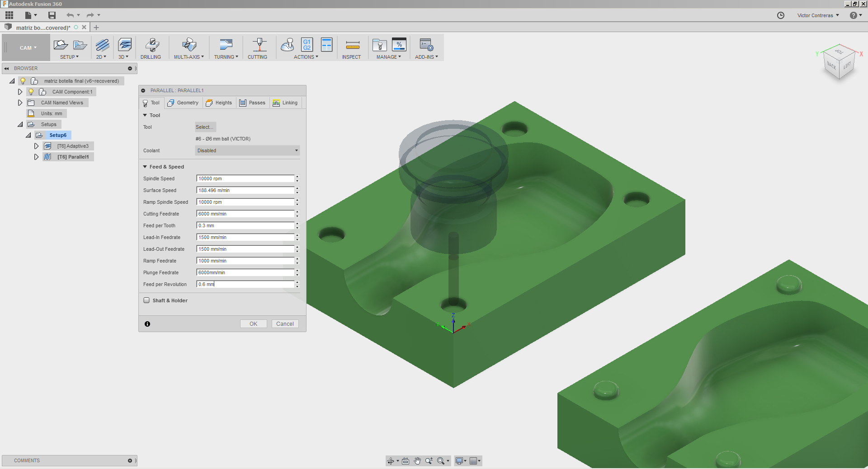Open the 2D milling strategies icon
Image resolution: width=868 pixels, height=469 pixels.
coord(102,45)
